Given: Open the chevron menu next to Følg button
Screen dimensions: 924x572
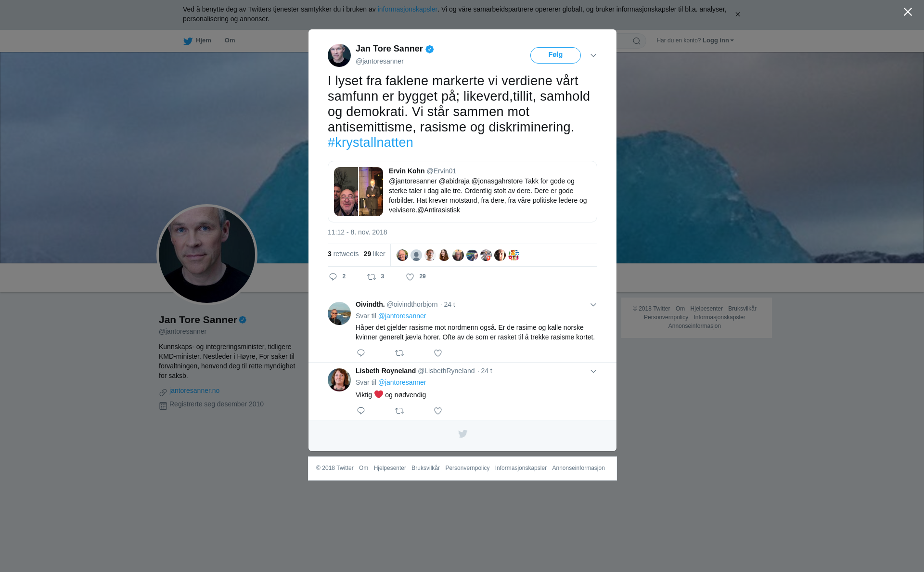Looking at the screenshot, I should pos(593,55).
